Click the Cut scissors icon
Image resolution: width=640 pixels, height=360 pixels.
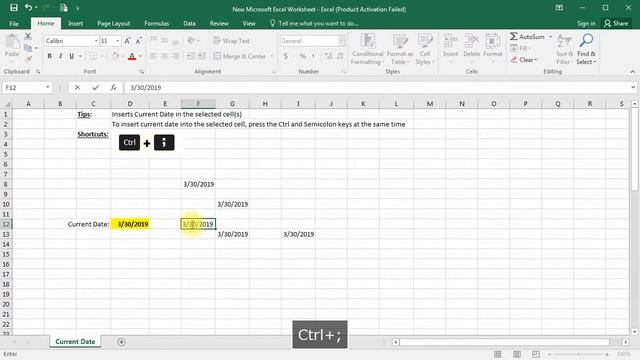(x=28, y=37)
